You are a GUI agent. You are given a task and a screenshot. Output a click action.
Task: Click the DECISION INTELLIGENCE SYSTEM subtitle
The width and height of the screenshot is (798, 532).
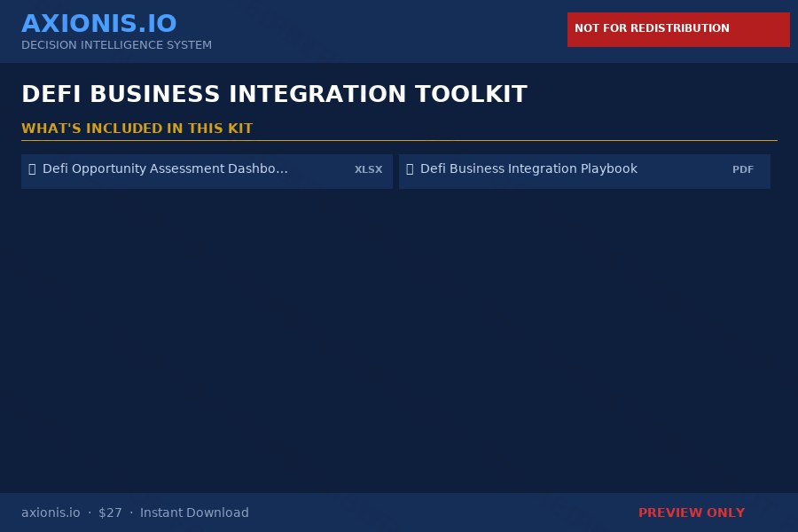(x=116, y=45)
